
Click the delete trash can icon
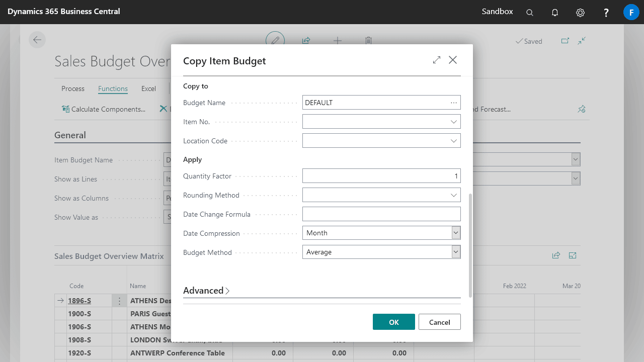[x=368, y=41]
